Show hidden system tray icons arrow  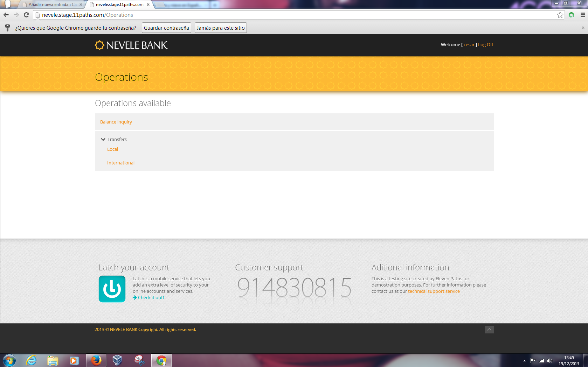point(524,361)
